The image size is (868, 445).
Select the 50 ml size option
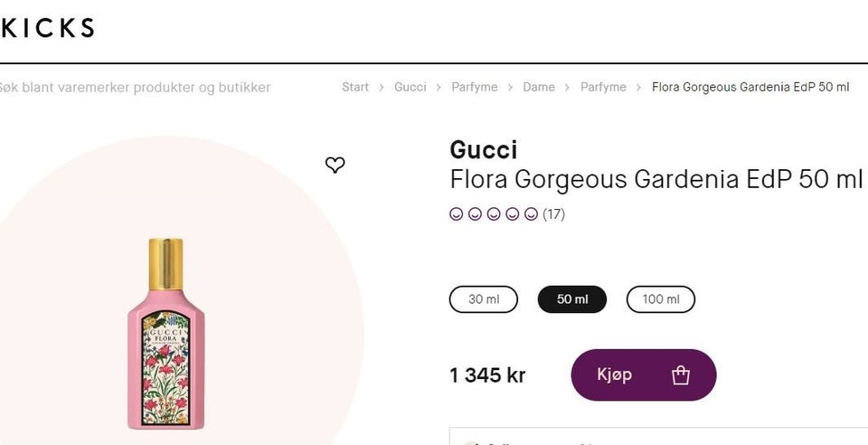(x=572, y=299)
